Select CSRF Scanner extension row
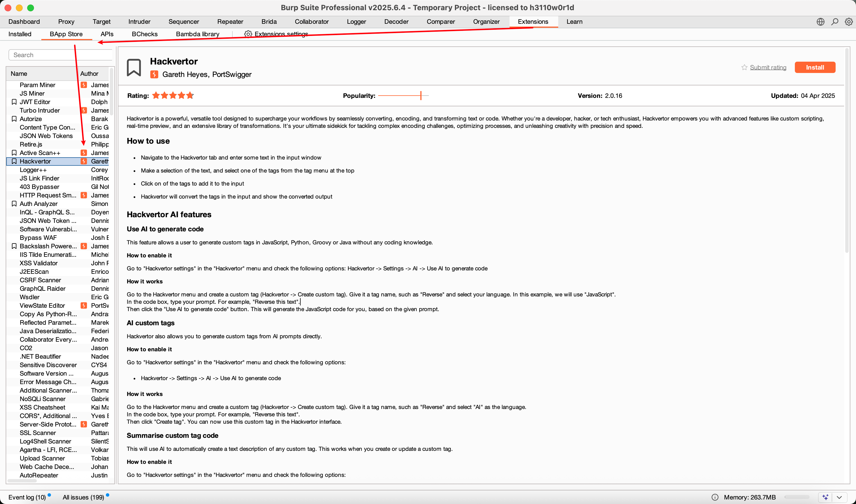Screen dimensions: 856x504 [58, 280]
